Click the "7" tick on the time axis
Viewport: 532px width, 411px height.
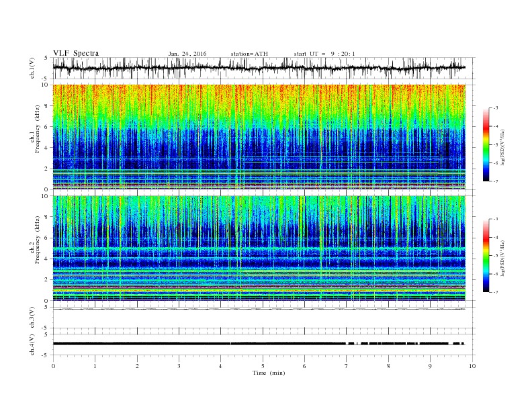(x=347, y=366)
